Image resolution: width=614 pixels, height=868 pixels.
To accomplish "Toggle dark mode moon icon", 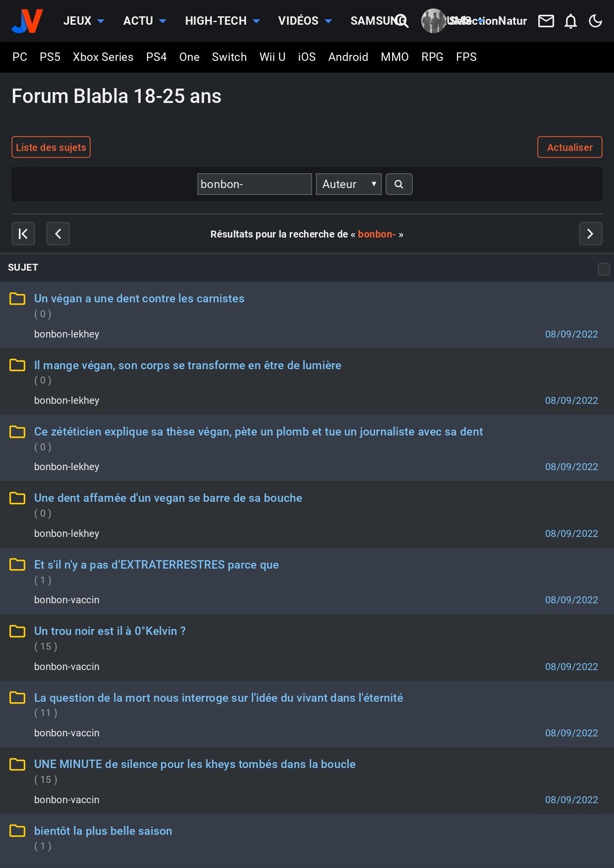I will point(595,21).
